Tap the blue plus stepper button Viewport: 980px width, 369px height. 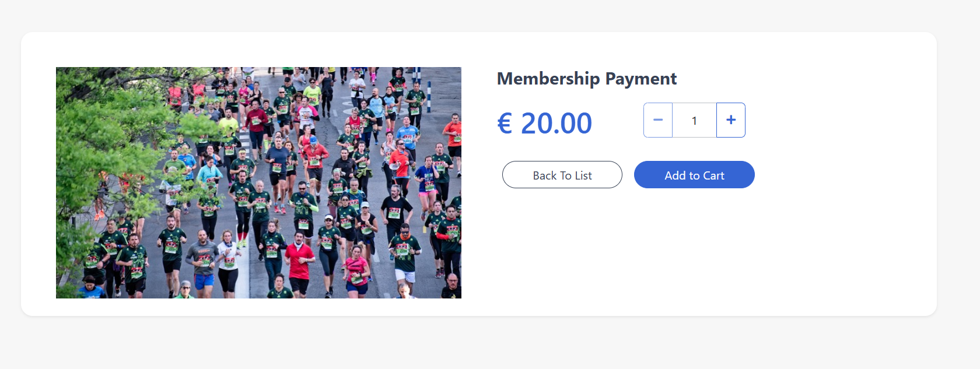pos(730,120)
